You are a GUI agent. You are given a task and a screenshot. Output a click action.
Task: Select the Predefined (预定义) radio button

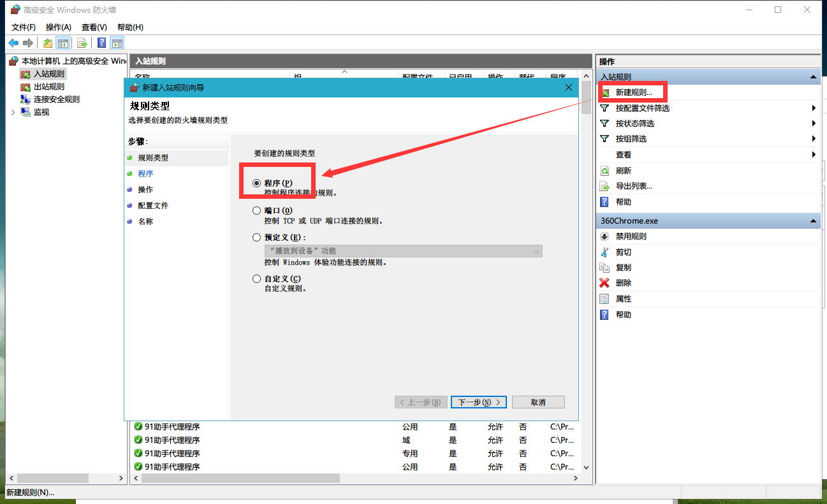point(257,237)
